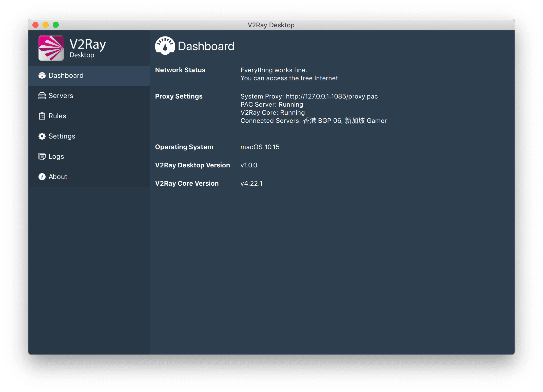The image size is (543, 392).
Task: Close the V2Ray Desktop window
Action: [35, 25]
